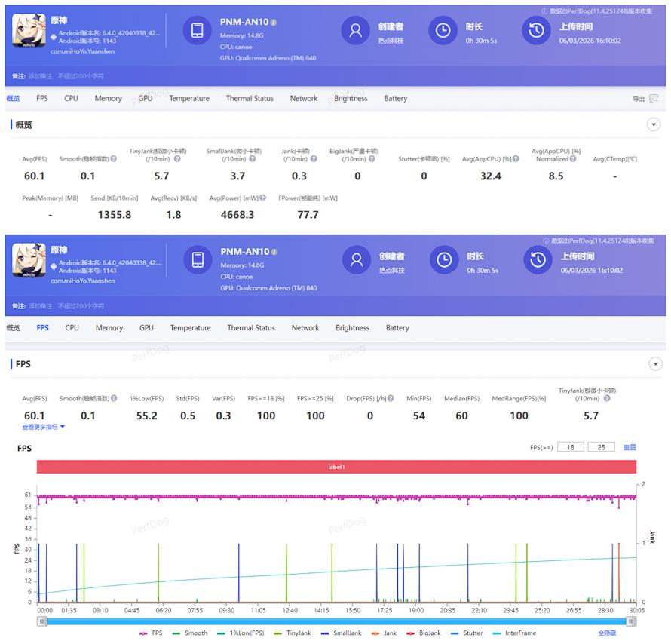Click info icon next to PNM-AN10 in top header

tap(274, 23)
